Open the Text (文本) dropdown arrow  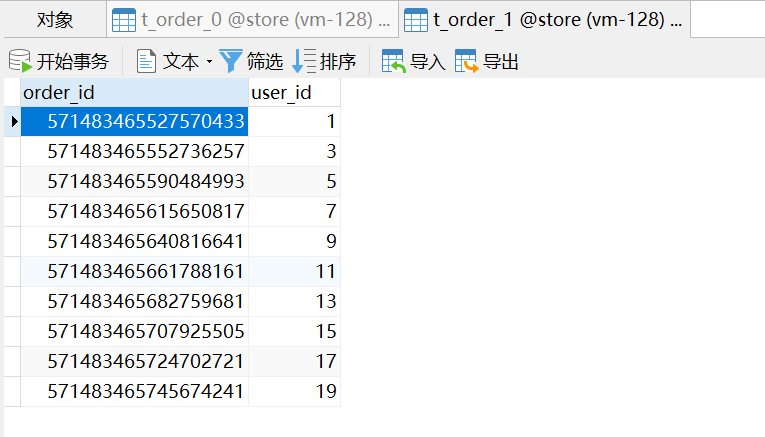[209, 62]
